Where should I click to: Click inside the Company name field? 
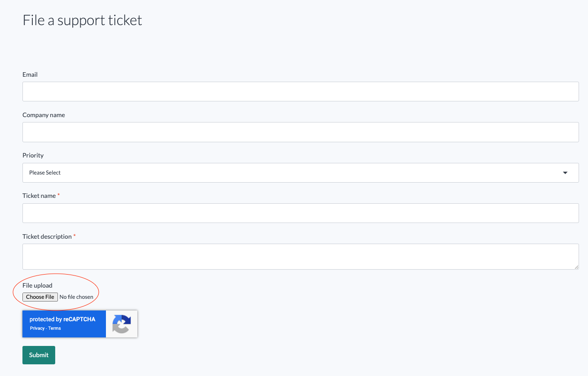click(x=301, y=132)
